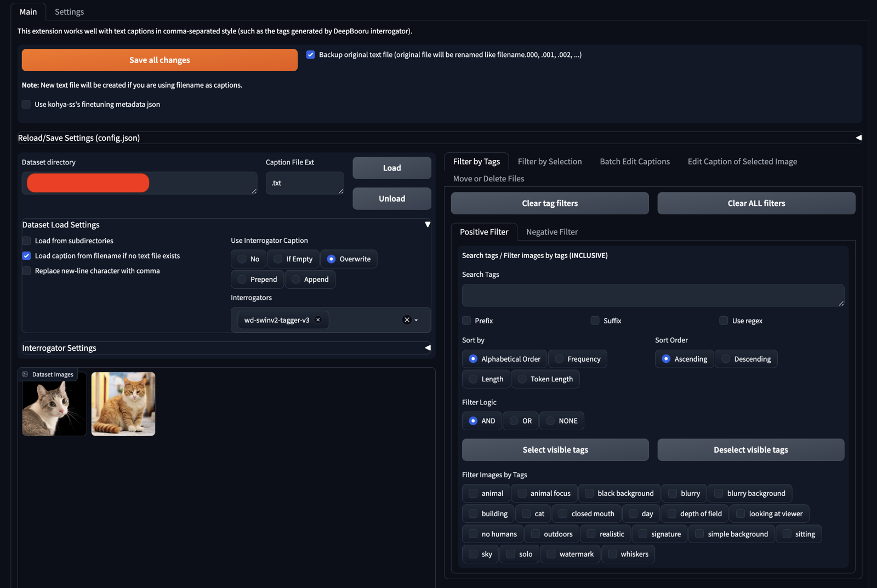Sort tags by Frequency
This screenshot has height=588, width=877.
[x=578, y=359]
